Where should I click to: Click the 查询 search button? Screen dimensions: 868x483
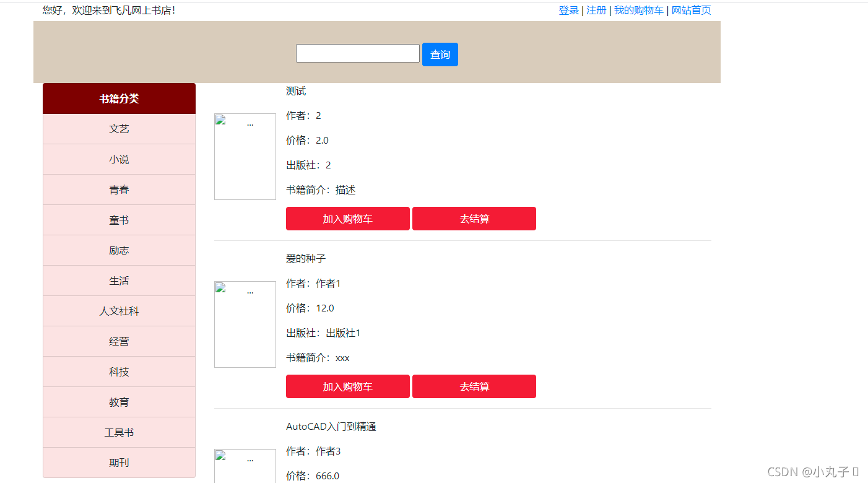pos(440,54)
